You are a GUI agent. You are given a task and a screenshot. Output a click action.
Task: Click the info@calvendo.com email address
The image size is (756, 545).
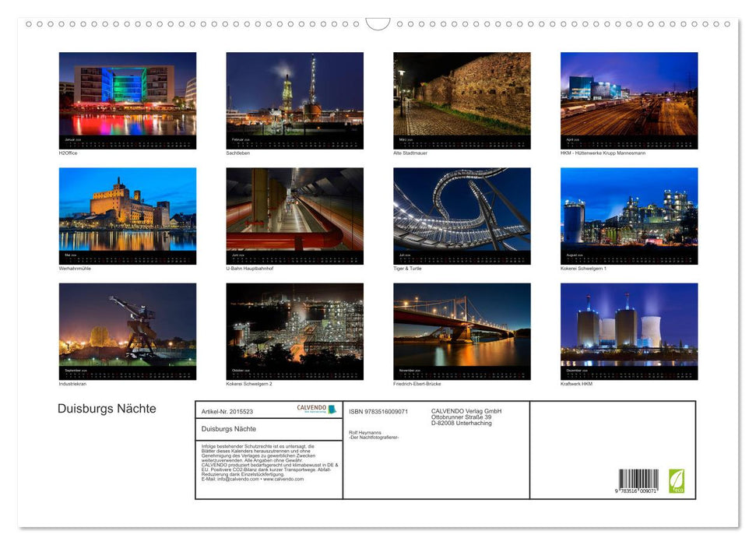[236, 479]
